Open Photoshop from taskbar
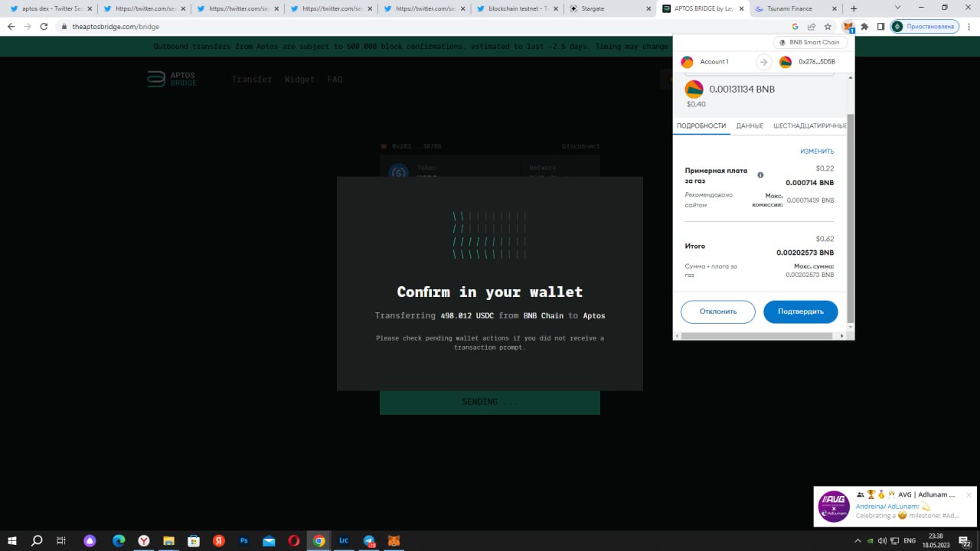This screenshot has height=551, width=980. (244, 540)
